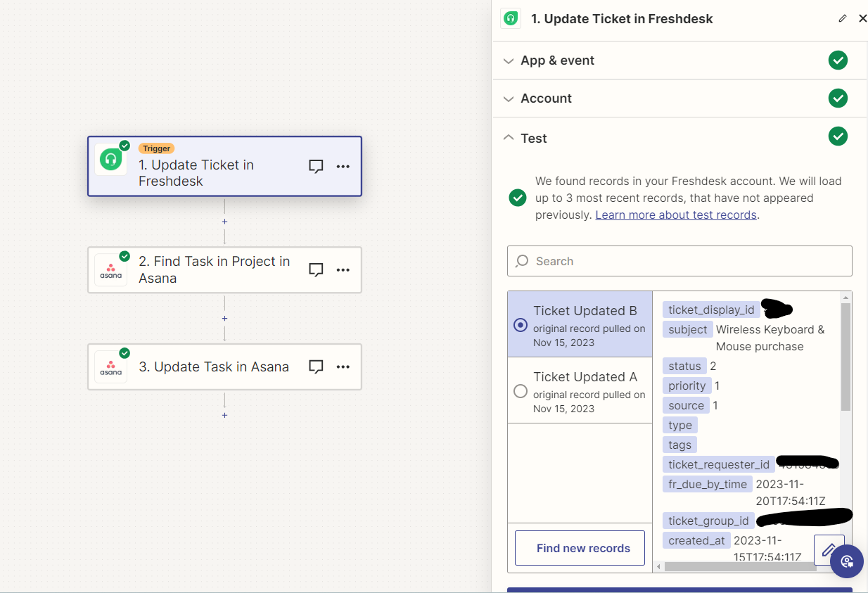Screen dimensions: 868x593
Task: Click the edit pencil button in record data
Action: [x=829, y=549]
